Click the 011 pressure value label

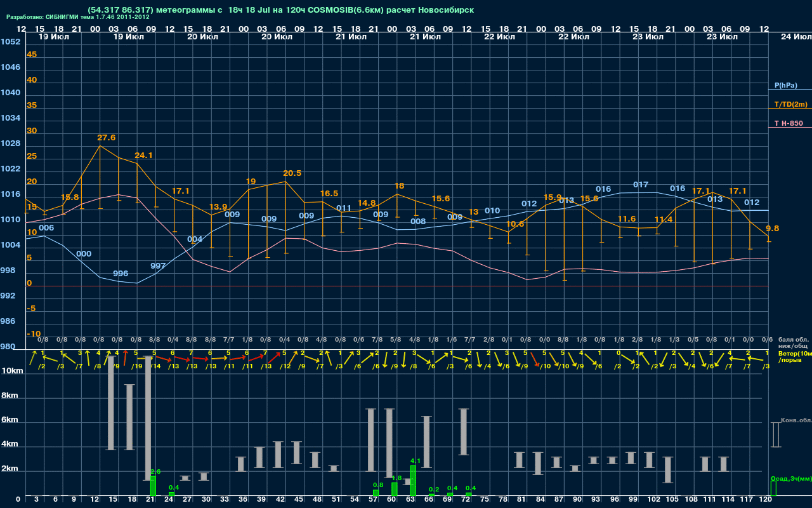point(344,208)
